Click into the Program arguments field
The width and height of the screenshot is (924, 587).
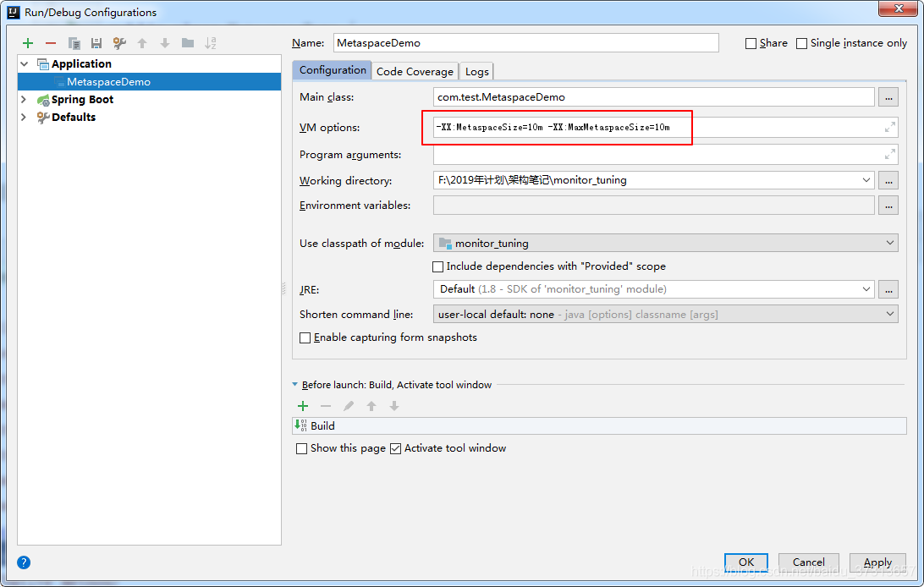point(657,155)
